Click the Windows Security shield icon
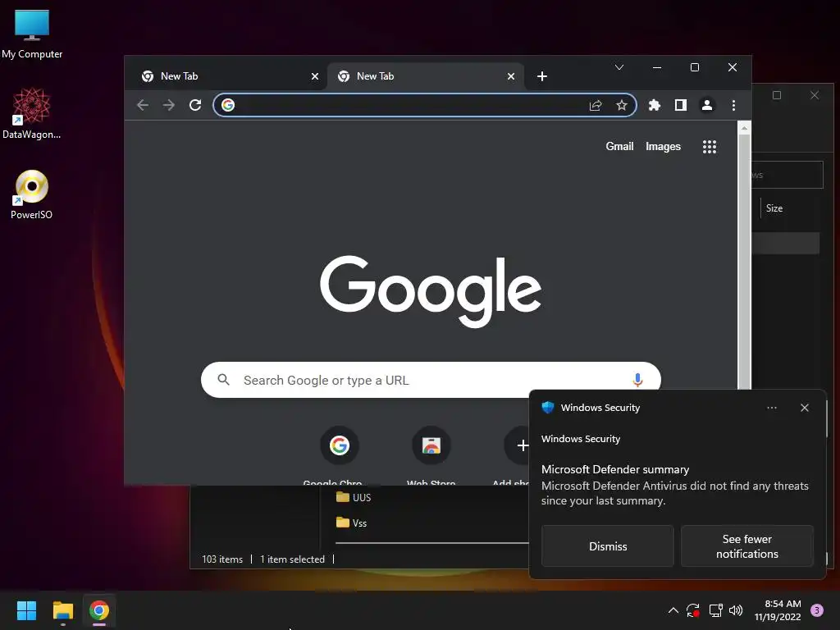 547,407
